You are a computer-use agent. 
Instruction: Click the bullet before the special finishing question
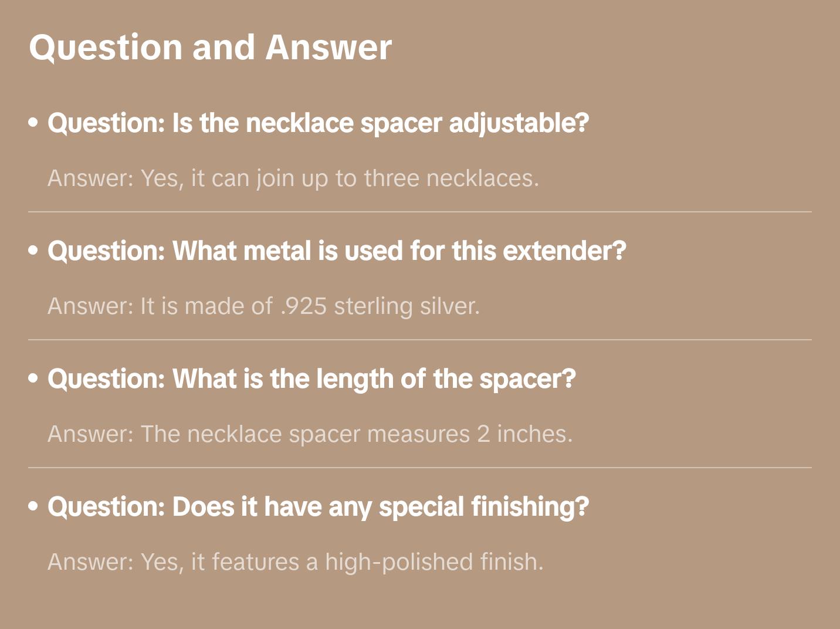[33, 507]
